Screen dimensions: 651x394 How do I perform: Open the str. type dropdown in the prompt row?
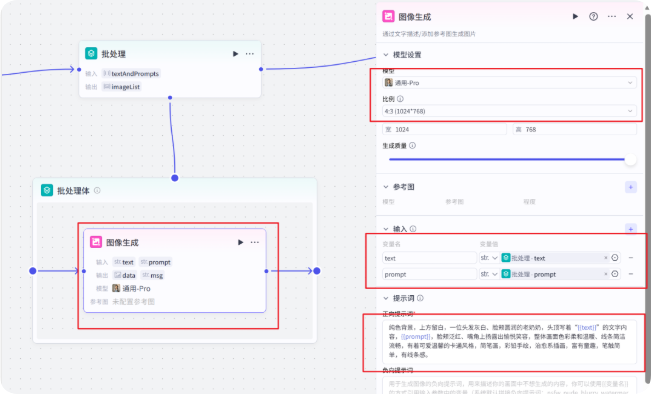pyautogui.click(x=489, y=274)
